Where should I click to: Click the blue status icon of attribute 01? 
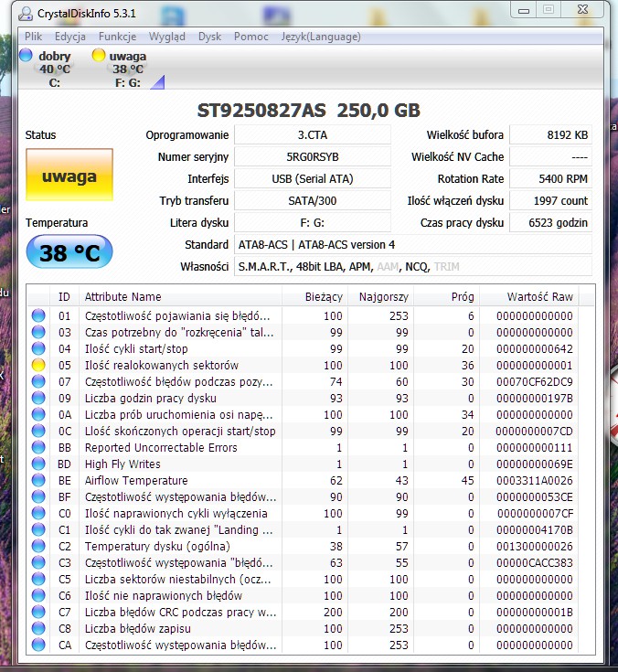pyautogui.click(x=38, y=315)
